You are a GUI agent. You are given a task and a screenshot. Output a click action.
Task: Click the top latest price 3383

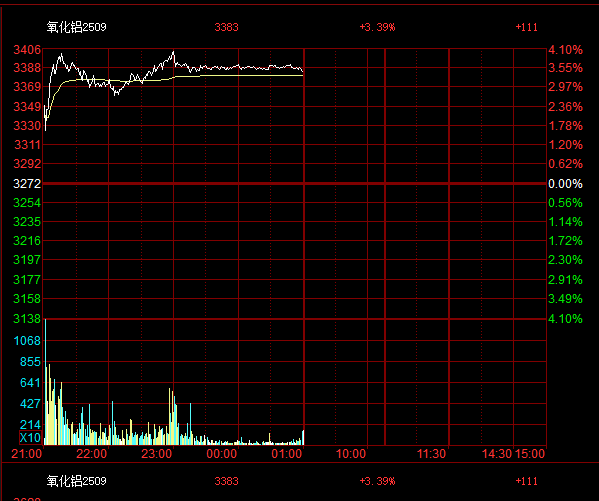[227, 27]
